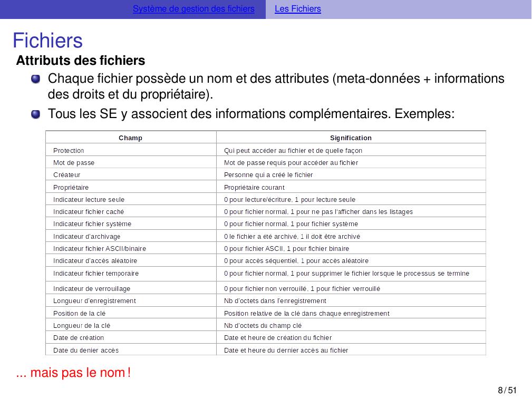Select 'Indicateur fichier temporaire' in the table
532x399 pixels.
(96, 274)
